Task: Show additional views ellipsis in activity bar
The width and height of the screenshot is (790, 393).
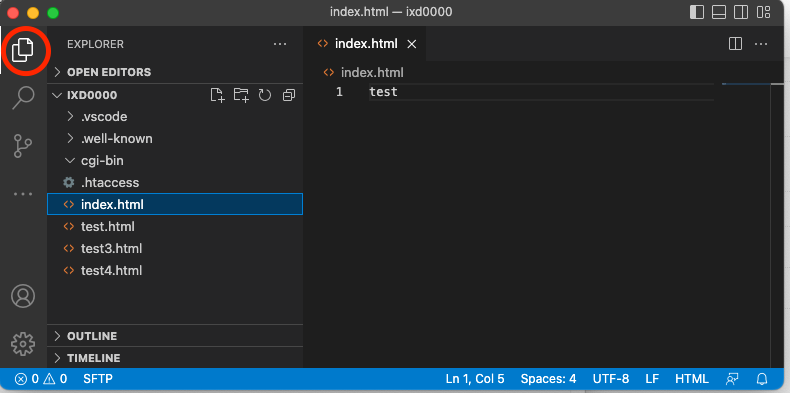Action: [23, 194]
